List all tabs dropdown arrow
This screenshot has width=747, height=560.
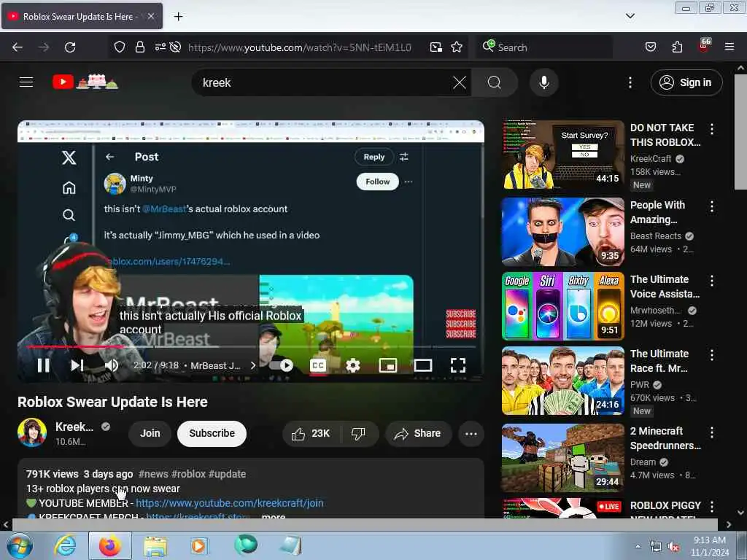coord(630,16)
